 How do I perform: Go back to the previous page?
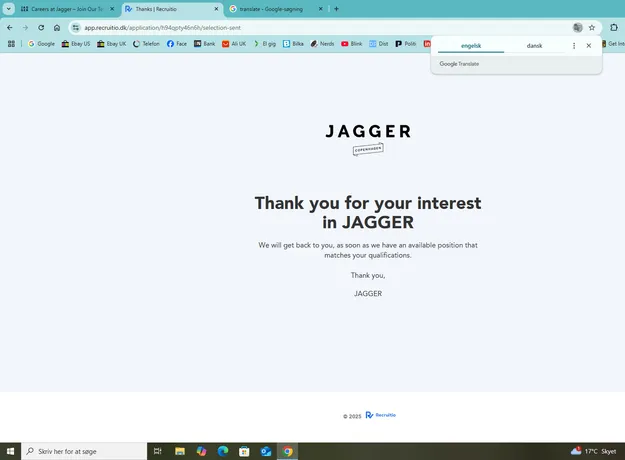click(x=10, y=28)
